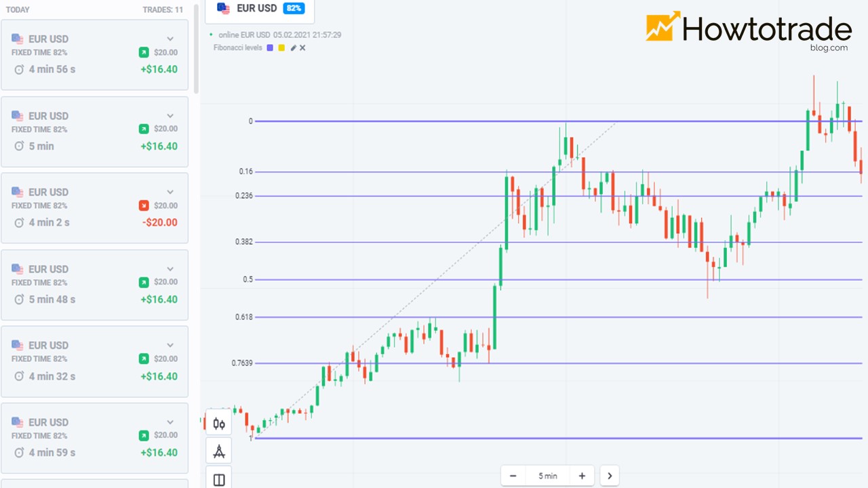Click the 0.7639 Fibonacci level label
This screenshot has height=488, width=868.
tap(242, 363)
